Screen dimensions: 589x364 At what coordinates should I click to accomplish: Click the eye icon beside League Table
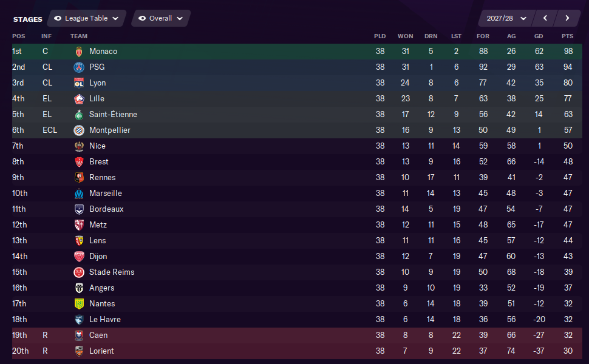point(58,18)
